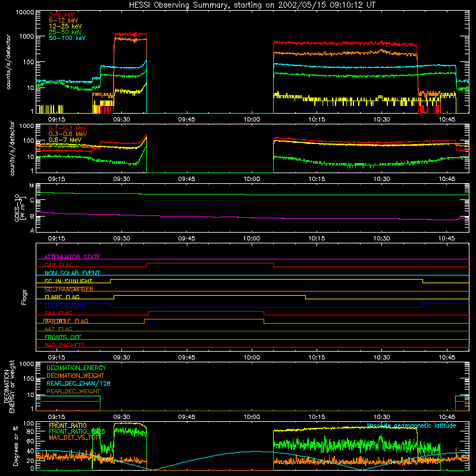
Task: Click the vertical Flags axis title
Action: coord(24,297)
